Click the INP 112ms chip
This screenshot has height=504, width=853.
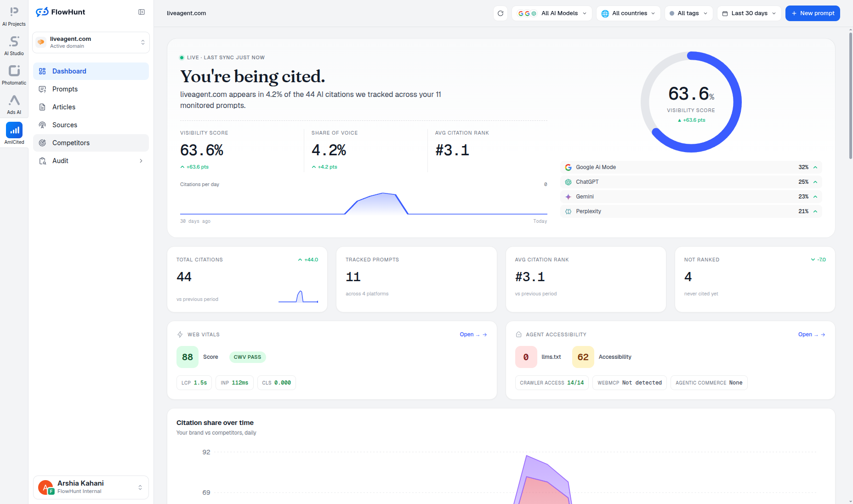pos(234,383)
